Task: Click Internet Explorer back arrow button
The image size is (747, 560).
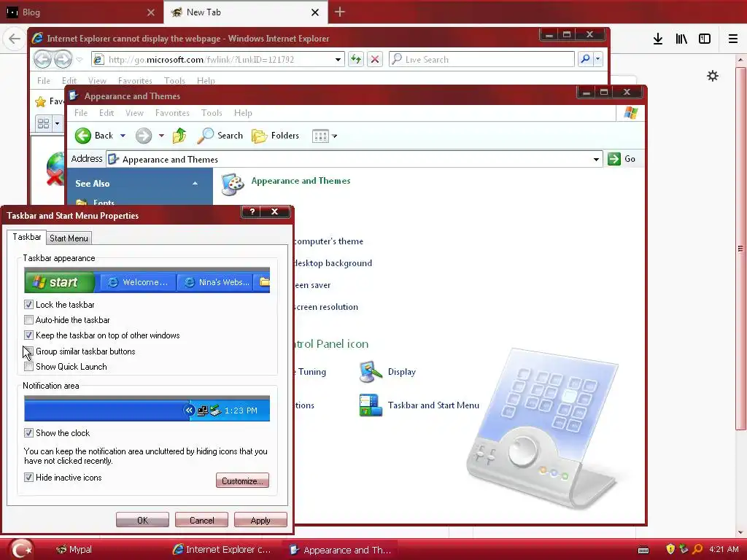Action: [43, 60]
